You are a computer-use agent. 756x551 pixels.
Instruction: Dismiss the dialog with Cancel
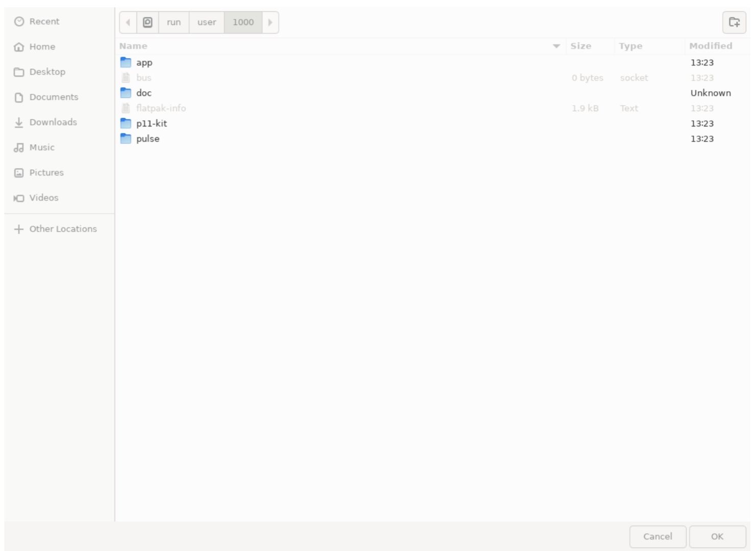[658, 536]
